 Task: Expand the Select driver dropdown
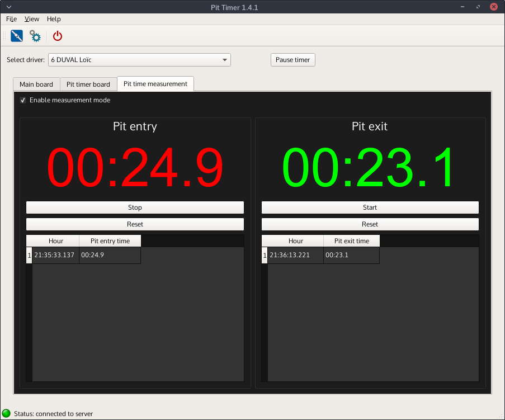[x=224, y=60]
